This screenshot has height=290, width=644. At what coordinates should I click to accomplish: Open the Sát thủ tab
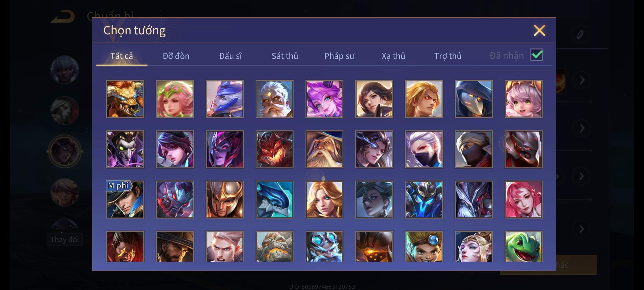coord(285,56)
